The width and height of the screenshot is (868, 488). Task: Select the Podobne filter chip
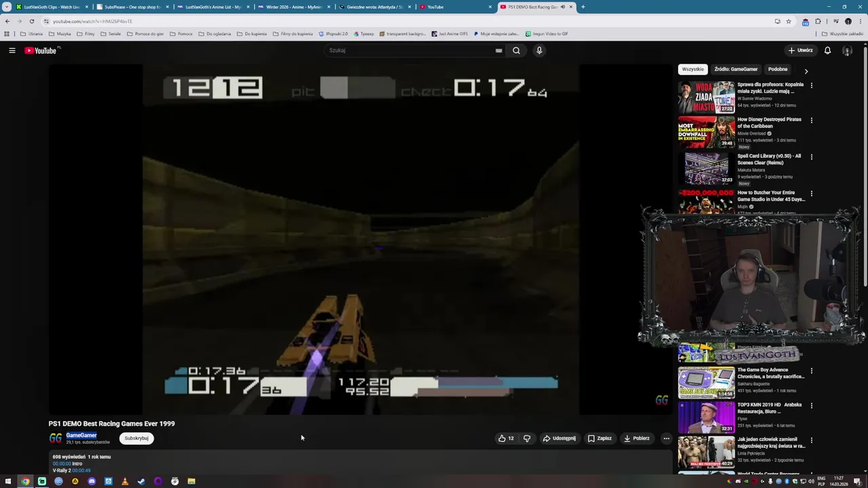[778, 69]
